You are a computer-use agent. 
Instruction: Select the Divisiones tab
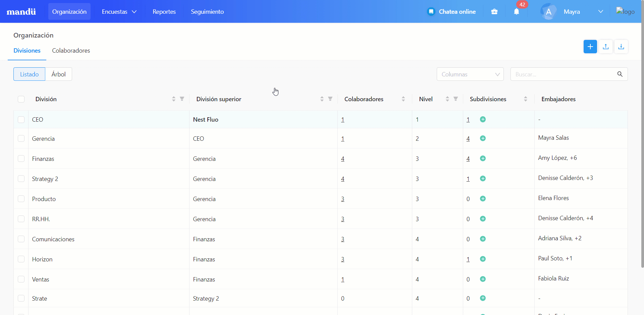[27, 51]
